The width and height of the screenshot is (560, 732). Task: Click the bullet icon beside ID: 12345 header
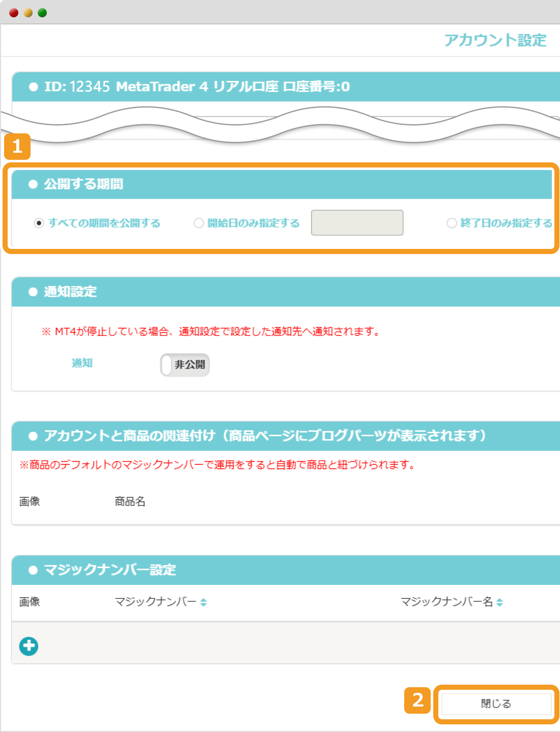pos(34,87)
